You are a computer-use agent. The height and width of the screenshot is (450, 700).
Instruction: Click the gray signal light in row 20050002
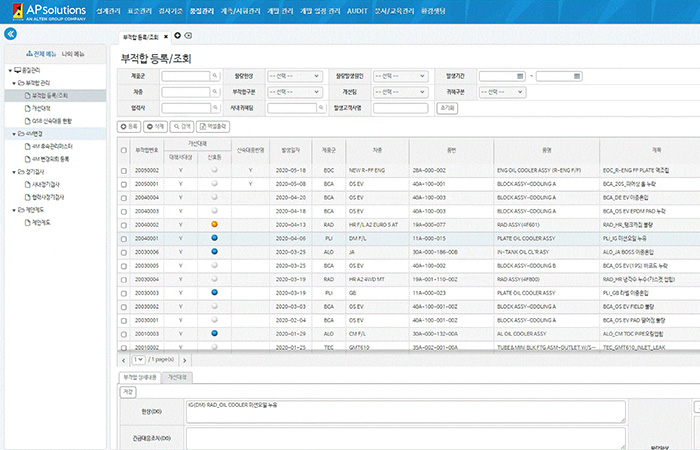(214, 170)
